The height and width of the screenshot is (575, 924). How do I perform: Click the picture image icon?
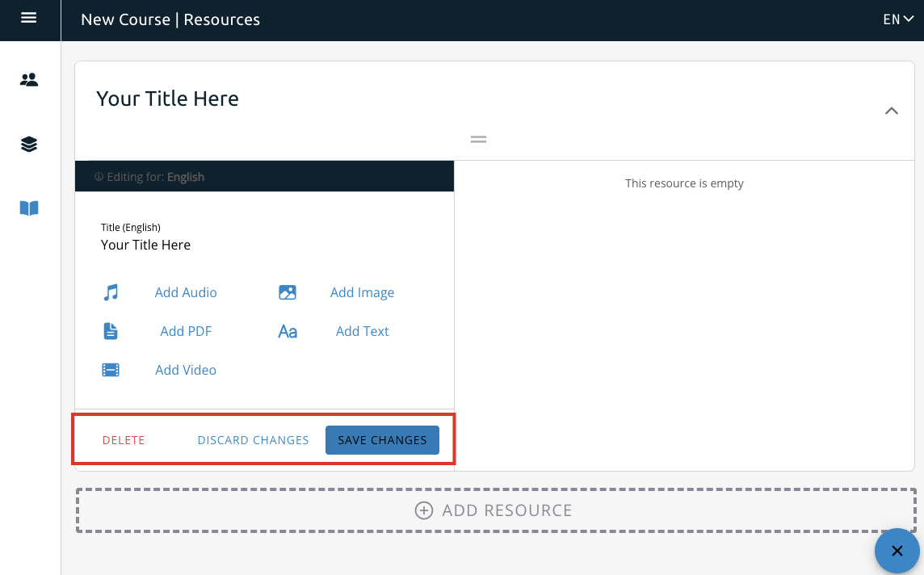click(x=288, y=292)
